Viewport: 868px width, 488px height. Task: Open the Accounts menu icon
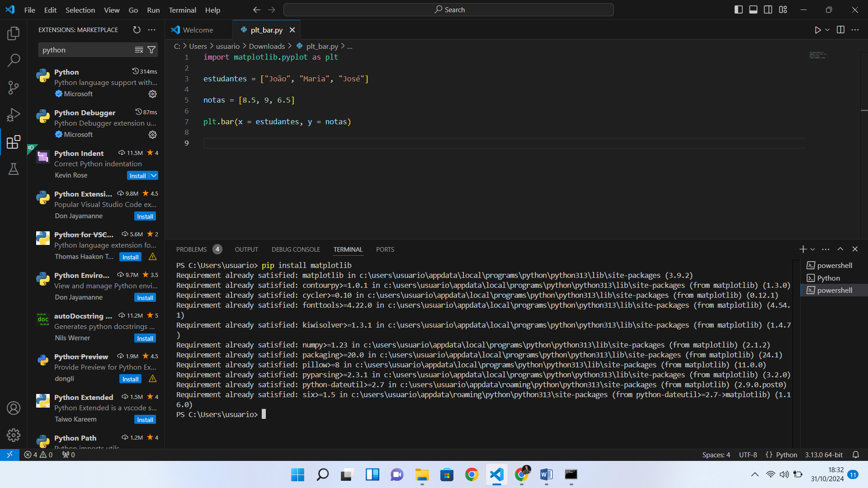[14, 408]
